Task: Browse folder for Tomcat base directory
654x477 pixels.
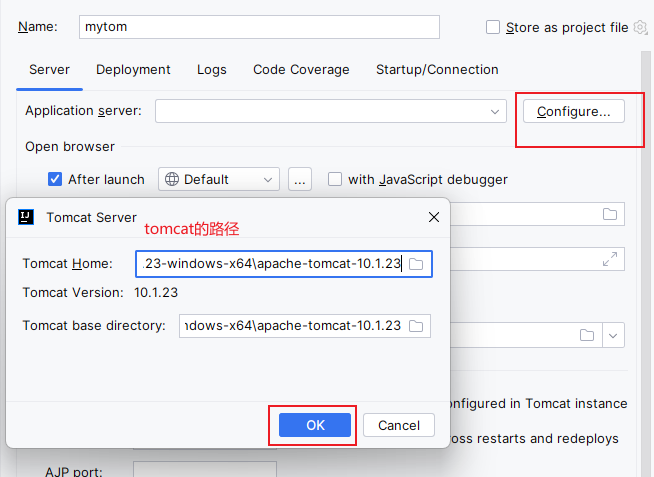Action: 416,326
